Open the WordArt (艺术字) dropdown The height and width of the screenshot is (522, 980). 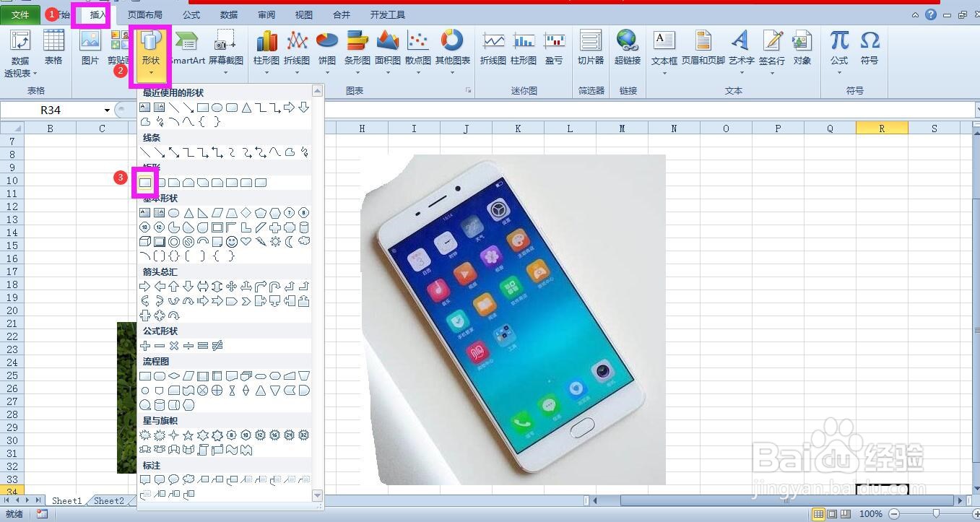click(741, 72)
